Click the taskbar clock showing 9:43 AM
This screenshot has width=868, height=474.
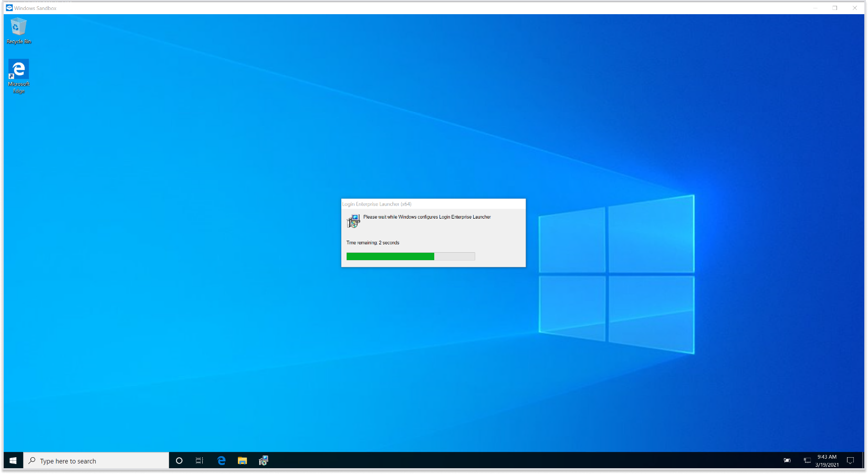(x=827, y=461)
